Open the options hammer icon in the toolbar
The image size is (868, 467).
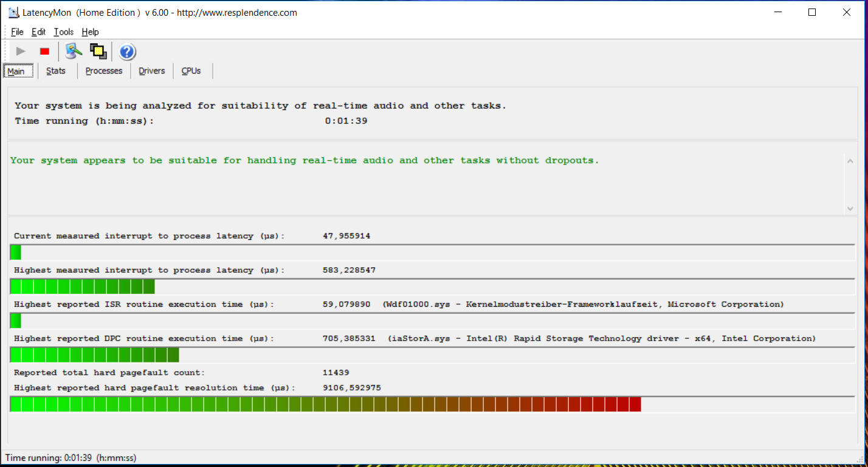(74, 52)
